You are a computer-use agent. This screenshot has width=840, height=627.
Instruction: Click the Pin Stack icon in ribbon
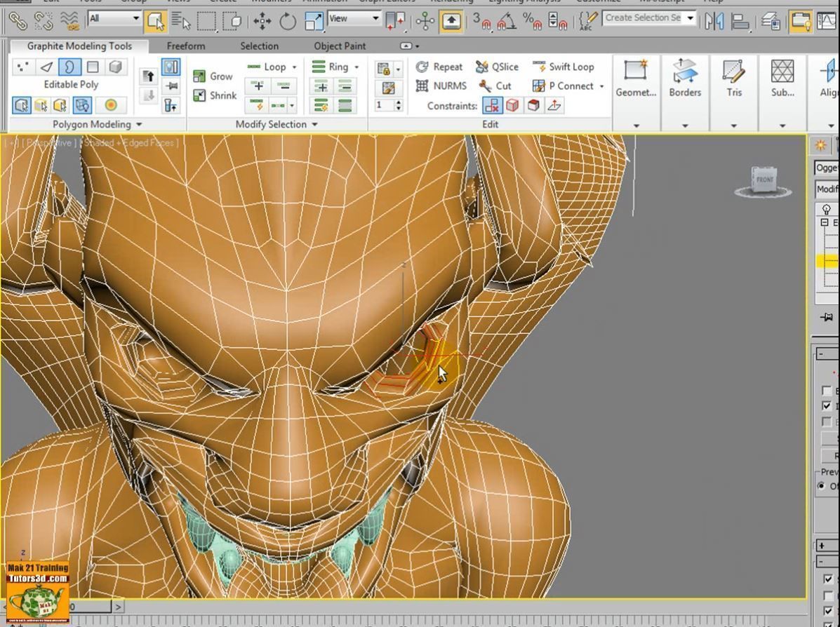pyautogui.click(x=171, y=86)
